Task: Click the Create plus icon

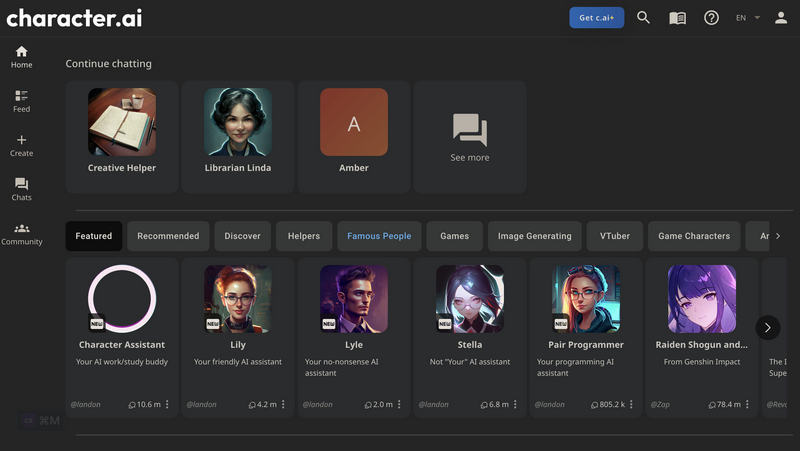Action: pyautogui.click(x=21, y=145)
